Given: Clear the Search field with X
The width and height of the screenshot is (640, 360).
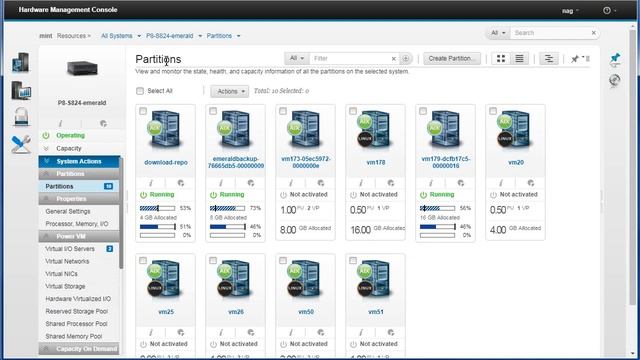Looking at the screenshot, I should (x=593, y=33).
